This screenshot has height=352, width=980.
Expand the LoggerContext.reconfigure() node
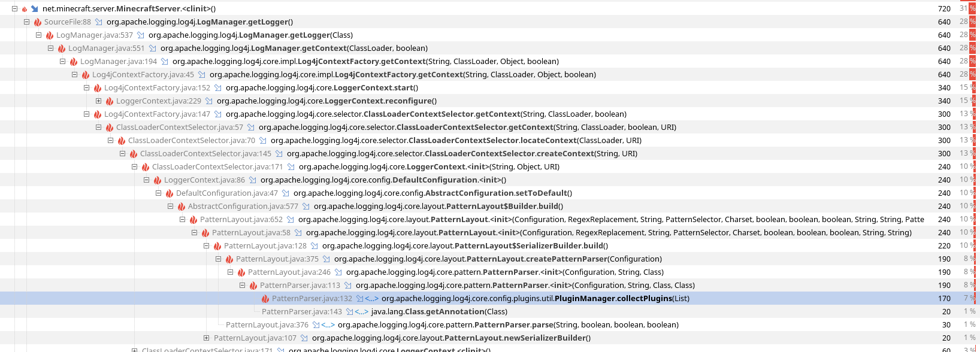99,101
